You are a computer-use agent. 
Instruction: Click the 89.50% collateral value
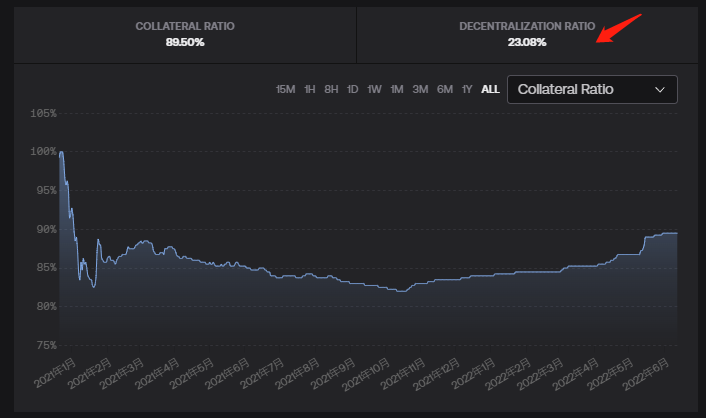(185, 42)
